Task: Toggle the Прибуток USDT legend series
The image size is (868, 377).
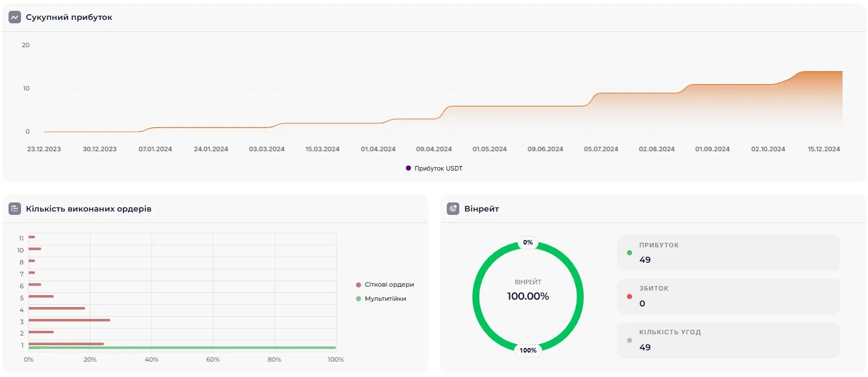Action: coord(438,168)
